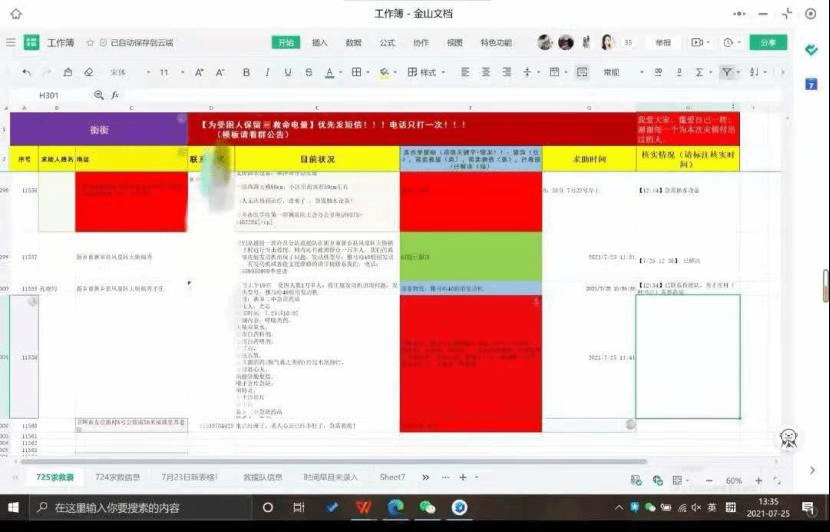Open the font name dropdown (宋体)
The height and width of the screenshot is (532, 830).
(x=124, y=73)
